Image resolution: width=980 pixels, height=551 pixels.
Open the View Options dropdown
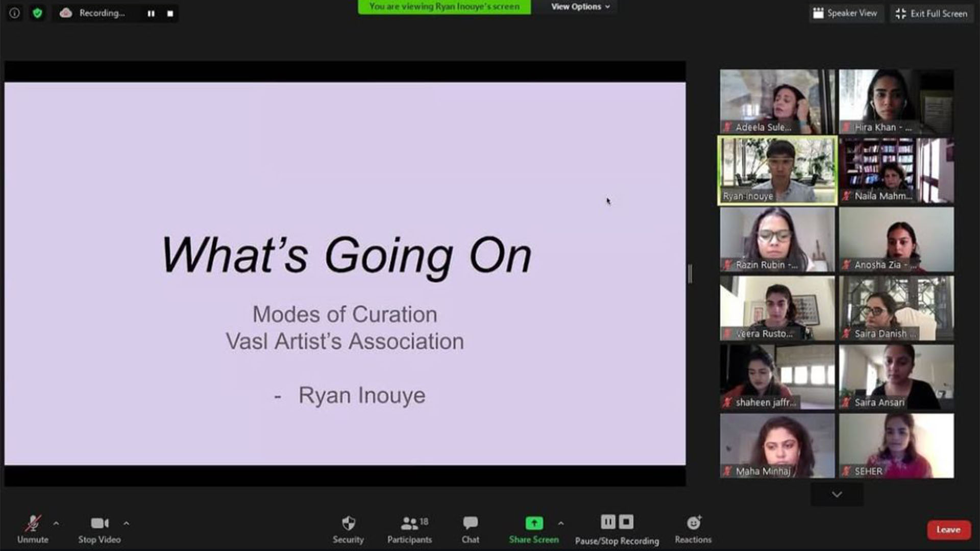pos(580,7)
